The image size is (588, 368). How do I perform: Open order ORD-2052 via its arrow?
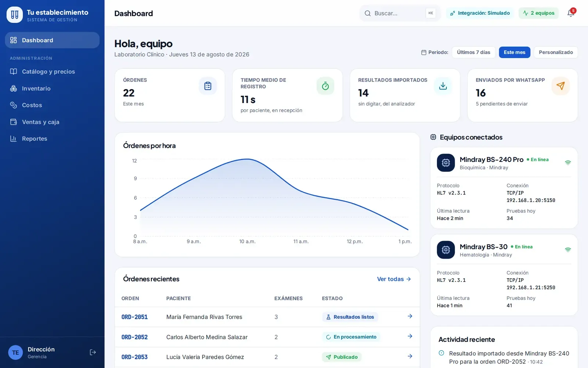[x=410, y=336]
